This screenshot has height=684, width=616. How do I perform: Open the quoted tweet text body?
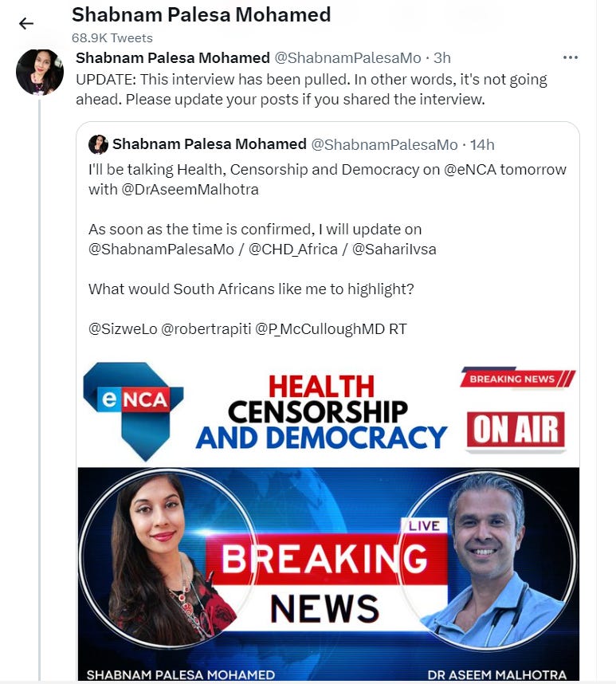click(x=328, y=249)
